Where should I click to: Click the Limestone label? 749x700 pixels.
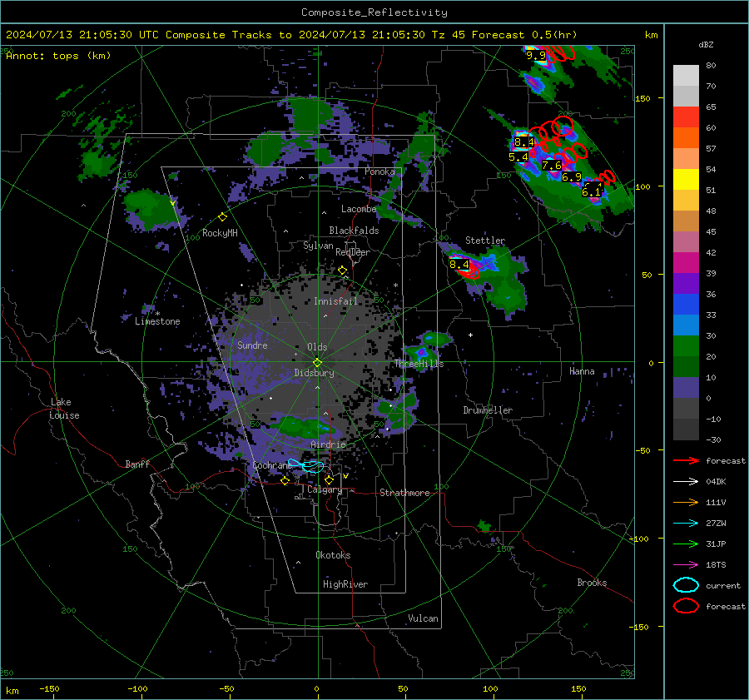(x=157, y=321)
